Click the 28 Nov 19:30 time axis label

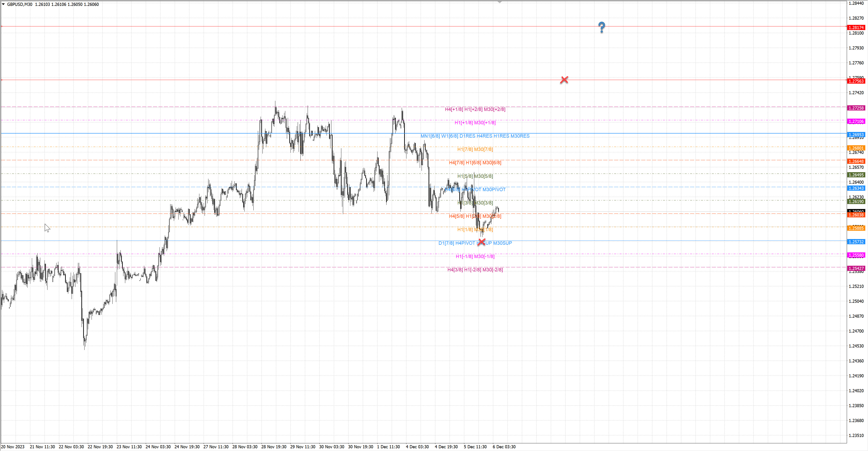tap(274, 447)
